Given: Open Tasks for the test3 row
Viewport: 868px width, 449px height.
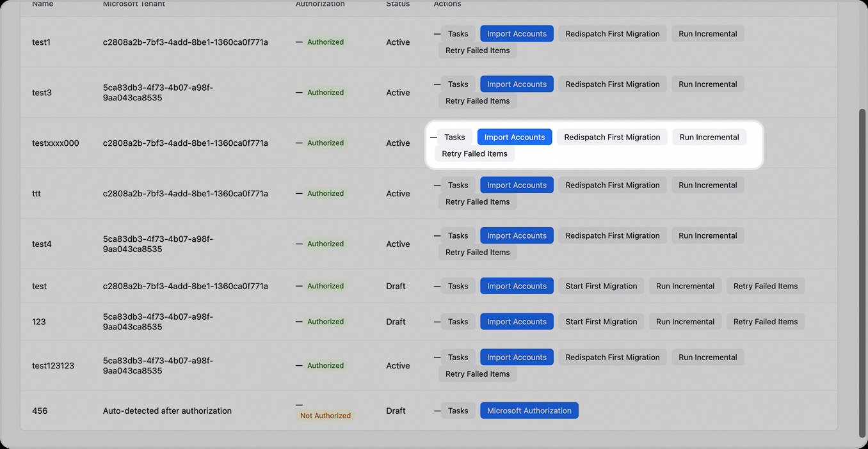Looking at the screenshot, I should point(458,84).
